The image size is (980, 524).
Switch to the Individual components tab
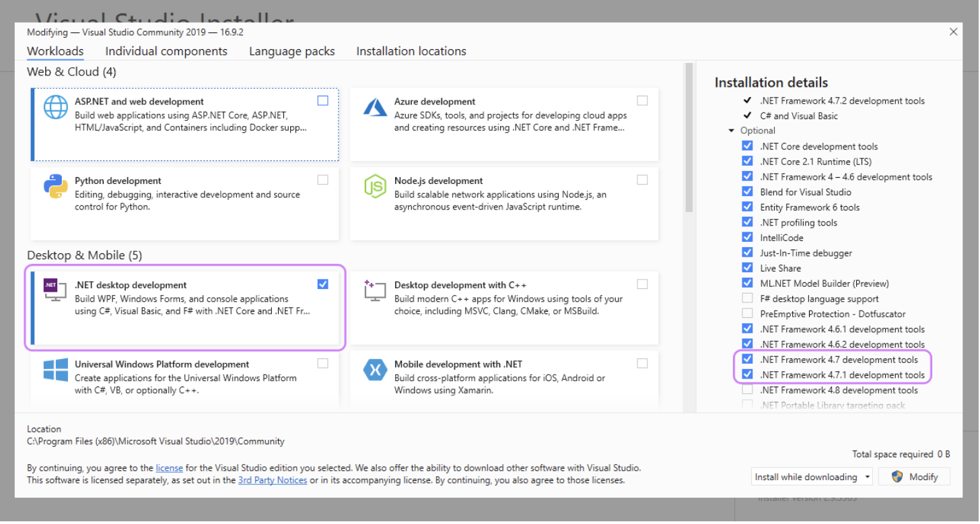tap(166, 51)
